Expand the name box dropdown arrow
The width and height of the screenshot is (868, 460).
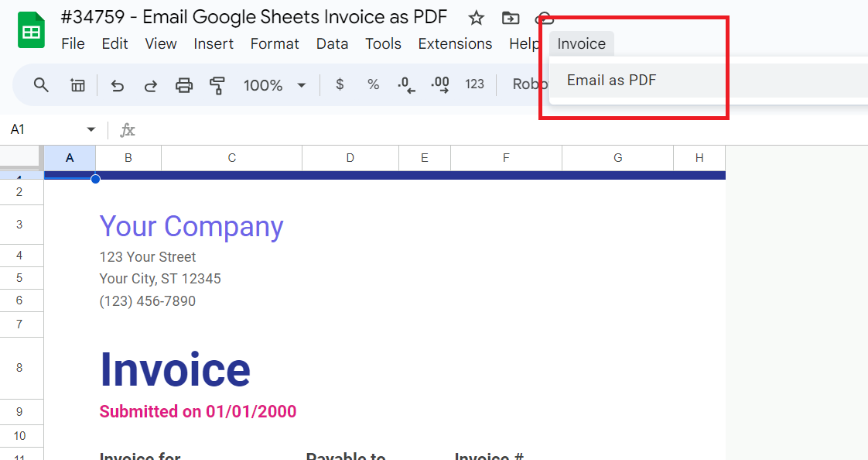click(x=91, y=129)
